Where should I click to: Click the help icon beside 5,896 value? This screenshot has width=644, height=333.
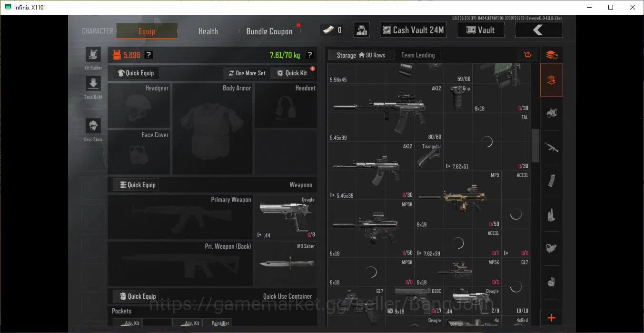149,55
